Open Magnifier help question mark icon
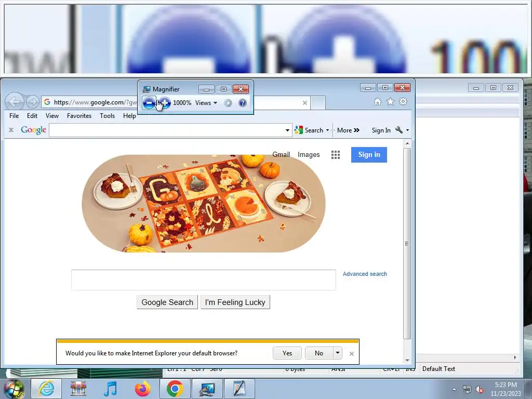The image size is (532, 399). 243,103
